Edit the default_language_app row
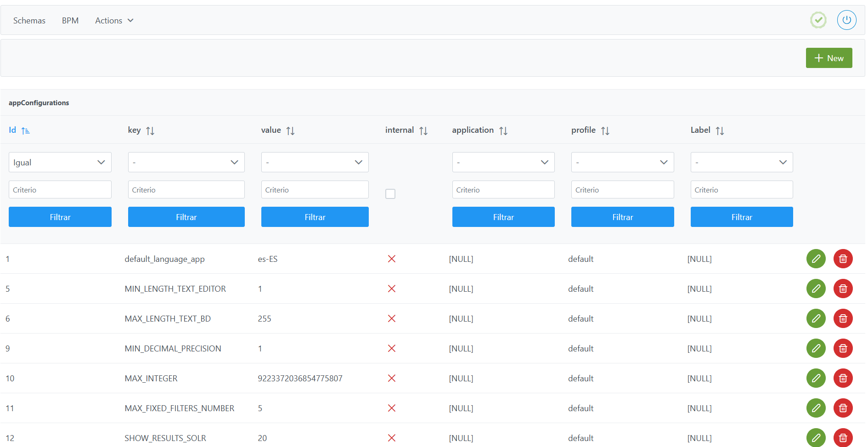This screenshot has width=868, height=447. (816, 259)
